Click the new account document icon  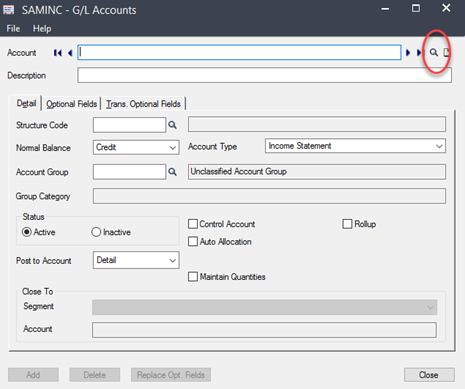tap(447, 52)
